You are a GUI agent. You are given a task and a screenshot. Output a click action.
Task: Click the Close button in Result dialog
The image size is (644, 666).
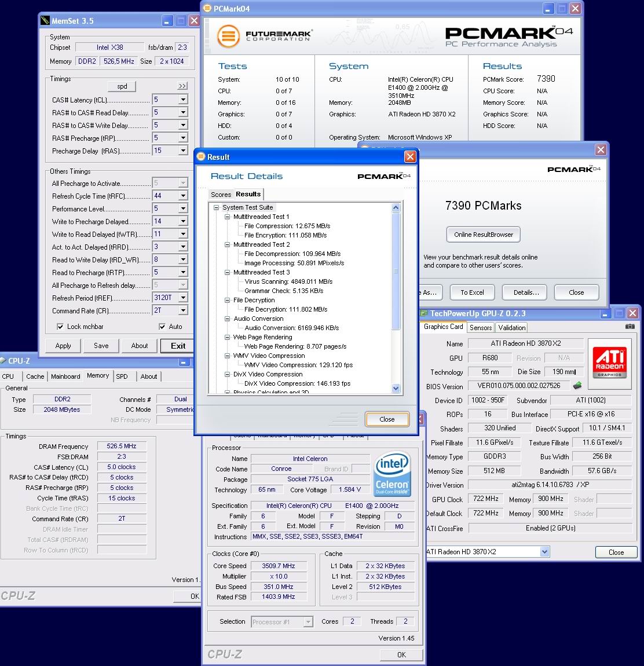tap(387, 419)
